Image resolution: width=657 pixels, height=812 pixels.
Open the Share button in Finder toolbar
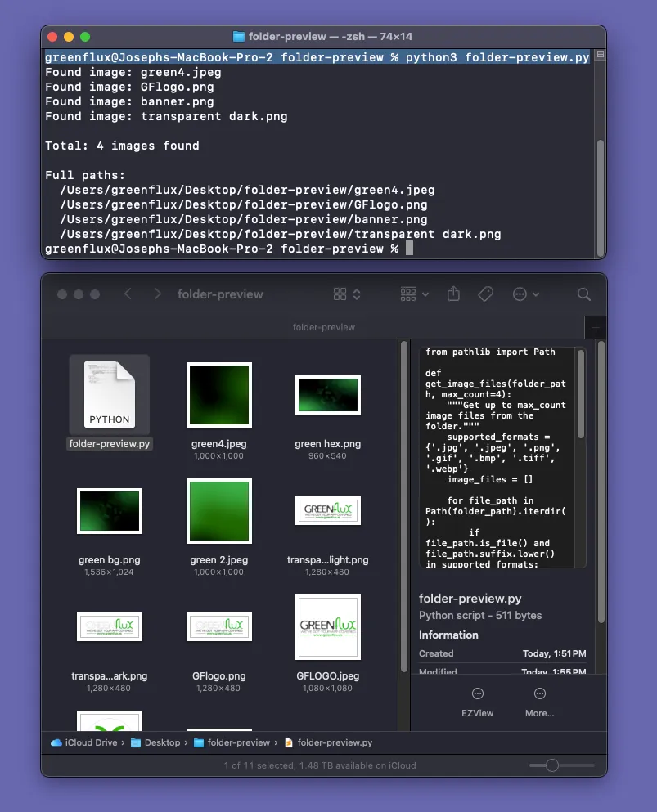pos(454,294)
